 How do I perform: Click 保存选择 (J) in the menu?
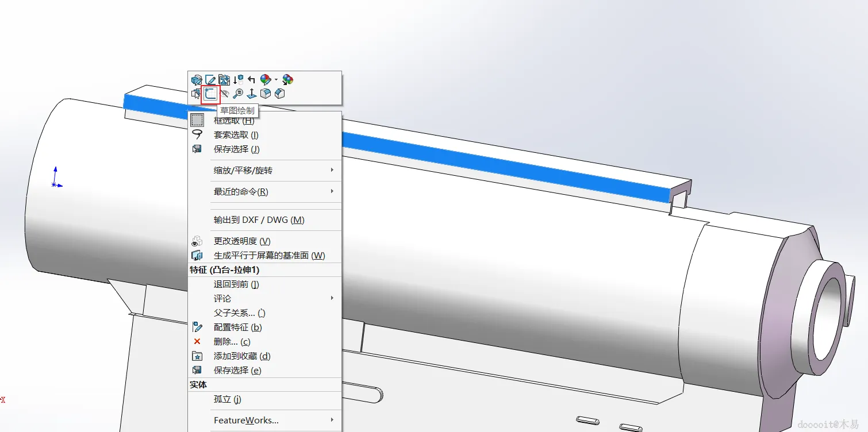[x=265, y=149]
